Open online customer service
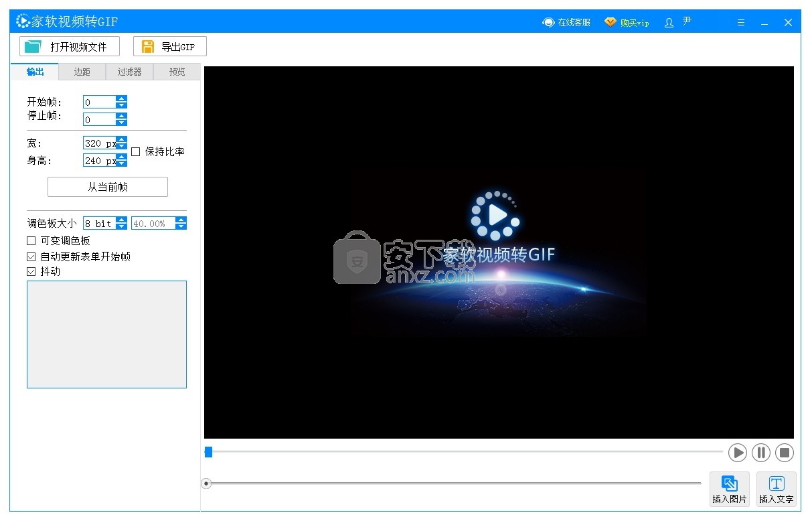812x517 pixels. click(549, 22)
